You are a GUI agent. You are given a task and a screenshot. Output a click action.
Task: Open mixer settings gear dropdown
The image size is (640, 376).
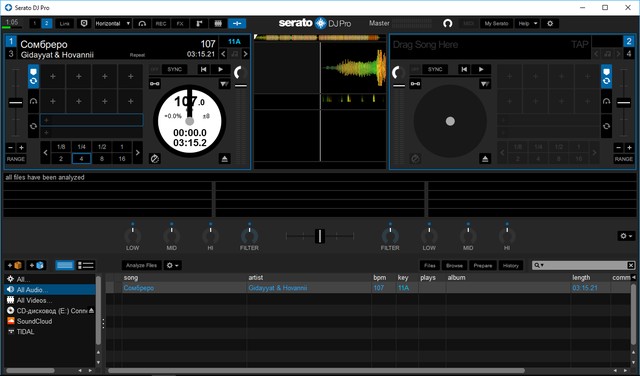click(x=626, y=236)
